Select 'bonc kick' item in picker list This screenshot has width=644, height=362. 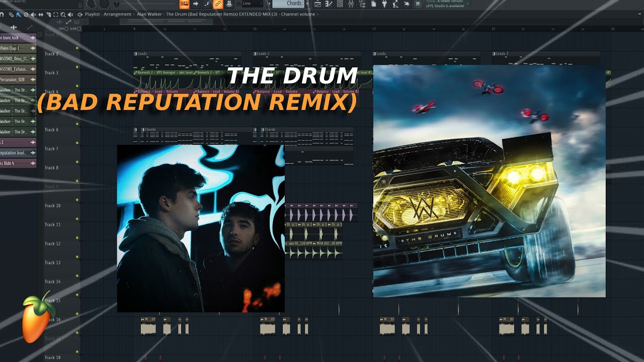[17, 38]
